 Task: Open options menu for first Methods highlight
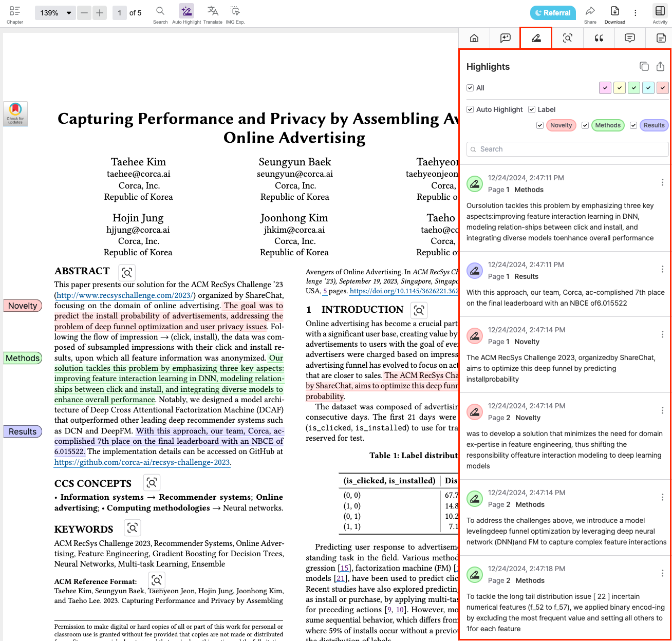662,182
